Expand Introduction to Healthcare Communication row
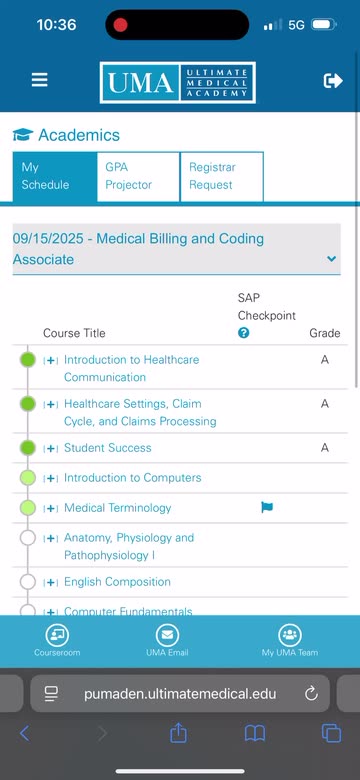The image size is (360, 780). pos(51,360)
